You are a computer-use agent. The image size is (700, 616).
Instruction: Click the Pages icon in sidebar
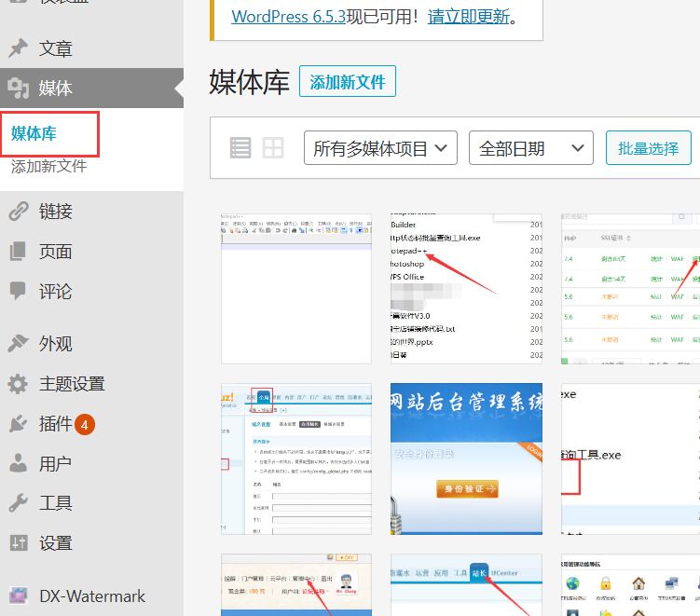coord(18,252)
